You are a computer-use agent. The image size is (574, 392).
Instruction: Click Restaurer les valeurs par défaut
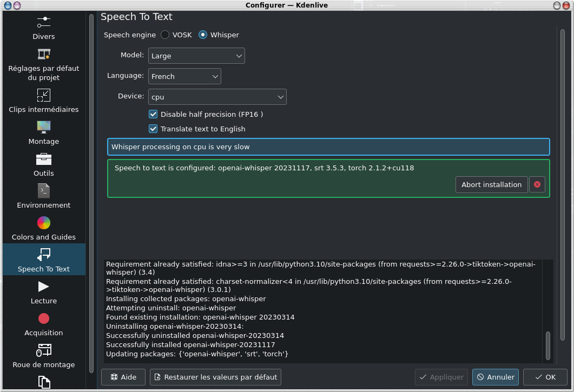[x=215, y=377]
